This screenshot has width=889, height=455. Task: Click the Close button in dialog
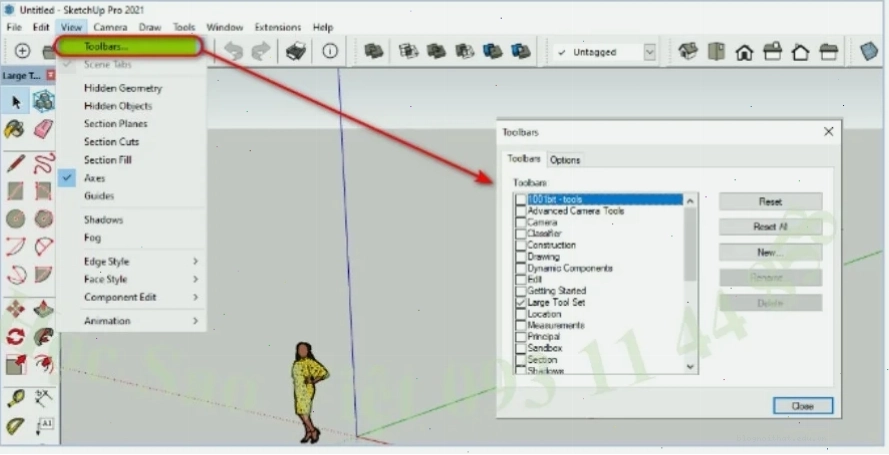click(x=803, y=406)
